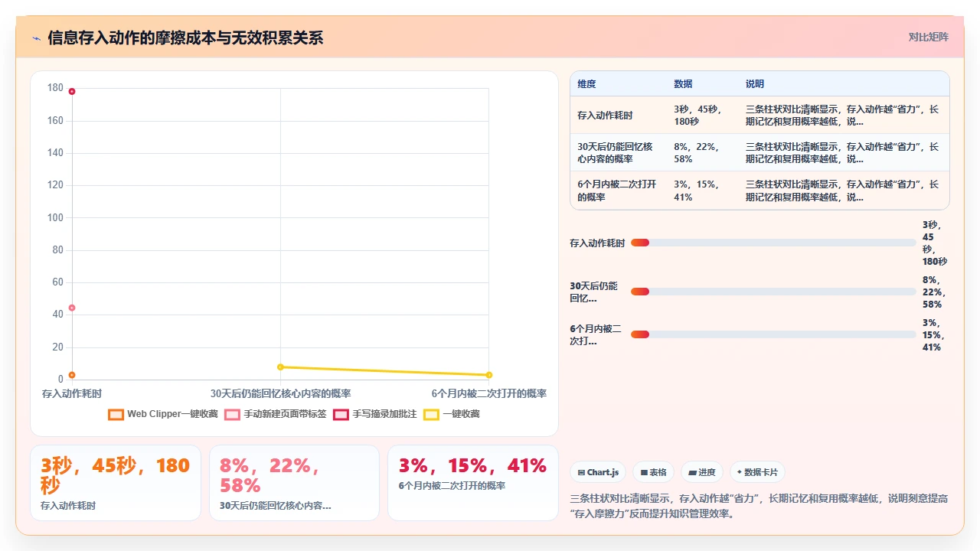The width and height of the screenshot is (980, 551).
Task: Click the header icon before the title
Action: tap(36, 38)
